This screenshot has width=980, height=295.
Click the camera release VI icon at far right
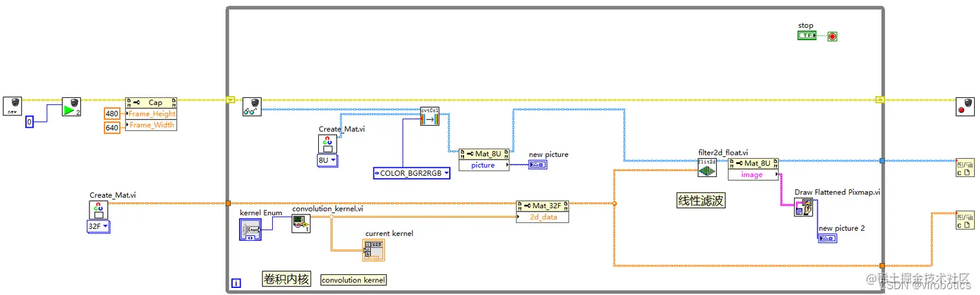click(965, 106)
